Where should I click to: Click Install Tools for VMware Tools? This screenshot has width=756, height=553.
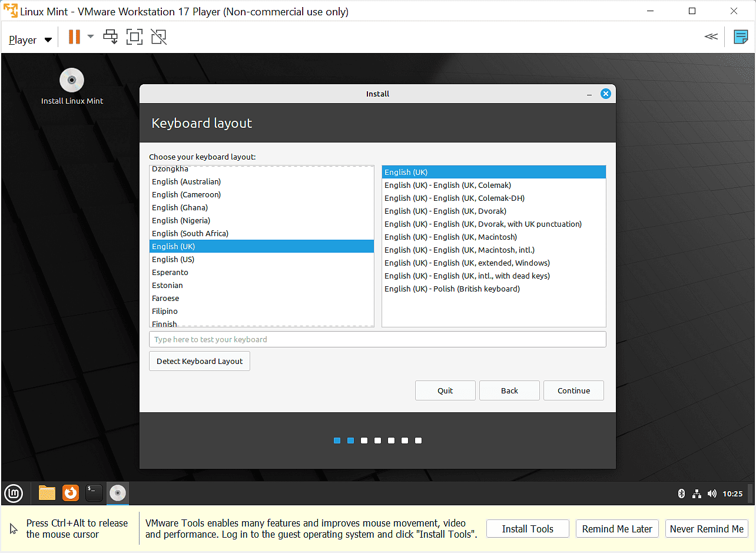(x=527, y=528)
